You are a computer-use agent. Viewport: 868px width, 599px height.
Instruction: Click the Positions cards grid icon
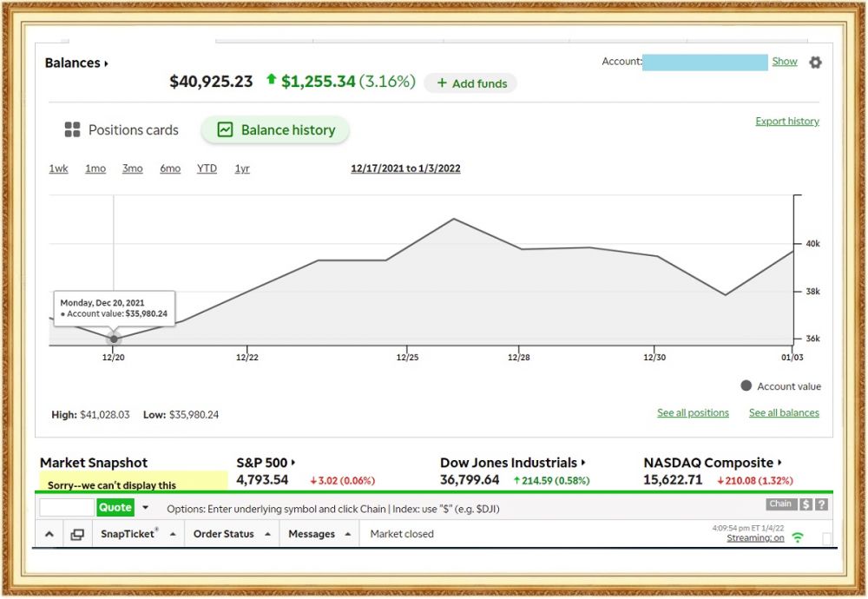73,130
